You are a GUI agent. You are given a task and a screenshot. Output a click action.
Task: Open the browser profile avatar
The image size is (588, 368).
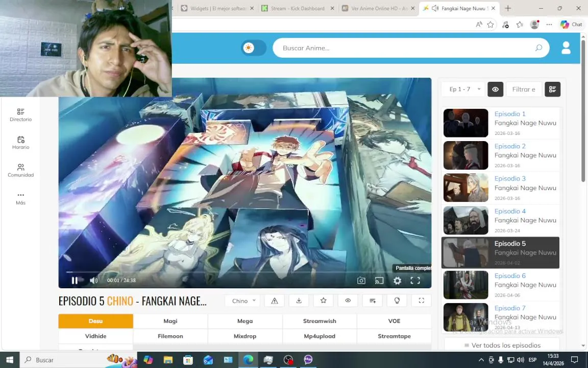pos(534,25)
